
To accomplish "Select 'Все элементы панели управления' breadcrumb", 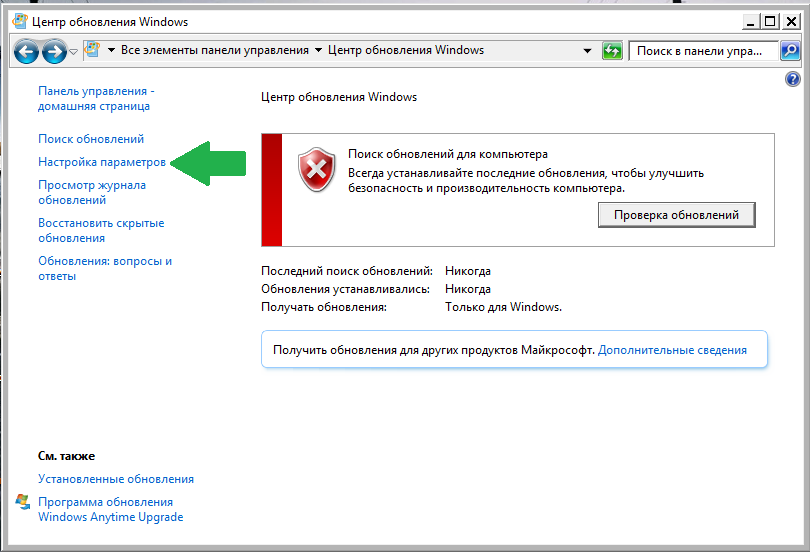I will point(214,50).
